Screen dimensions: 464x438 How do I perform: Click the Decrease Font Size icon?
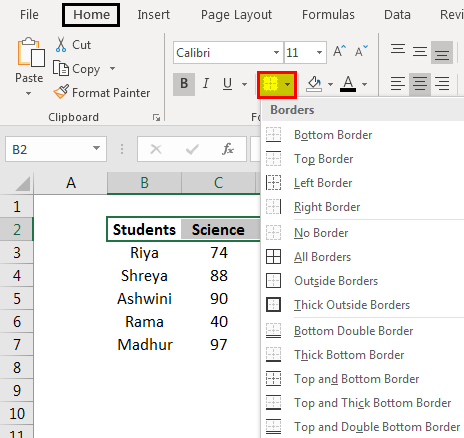361,51
